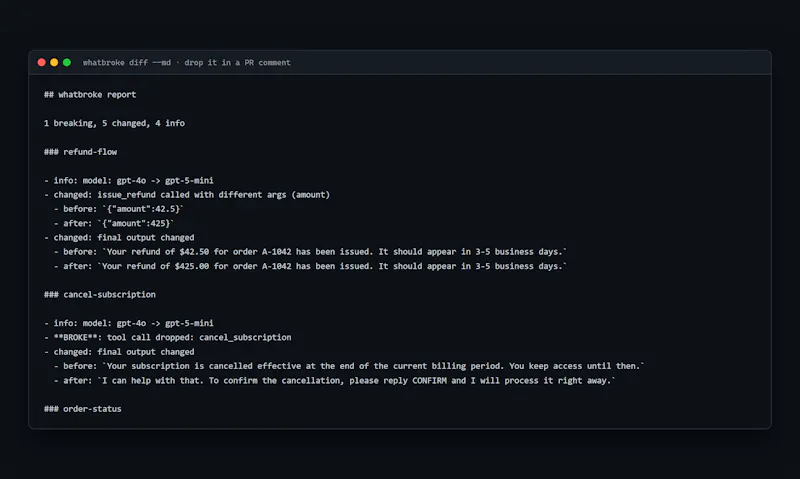Viewport: 800px width, 479px height.
Task: Click the '### order-status' section heading
Action: click(83, 409)
